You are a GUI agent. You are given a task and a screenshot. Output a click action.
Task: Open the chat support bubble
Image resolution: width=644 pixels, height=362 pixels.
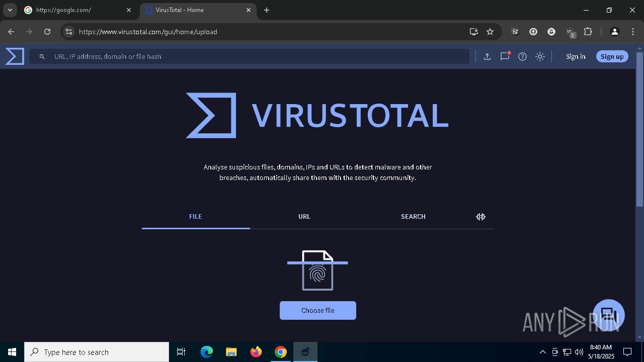coord(609,315)
